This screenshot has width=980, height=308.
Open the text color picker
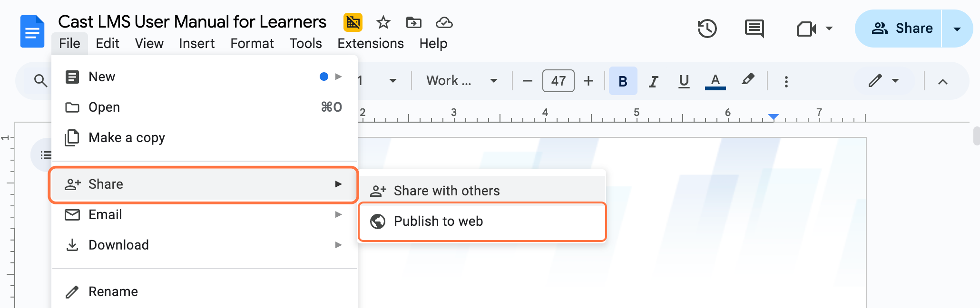715,81
